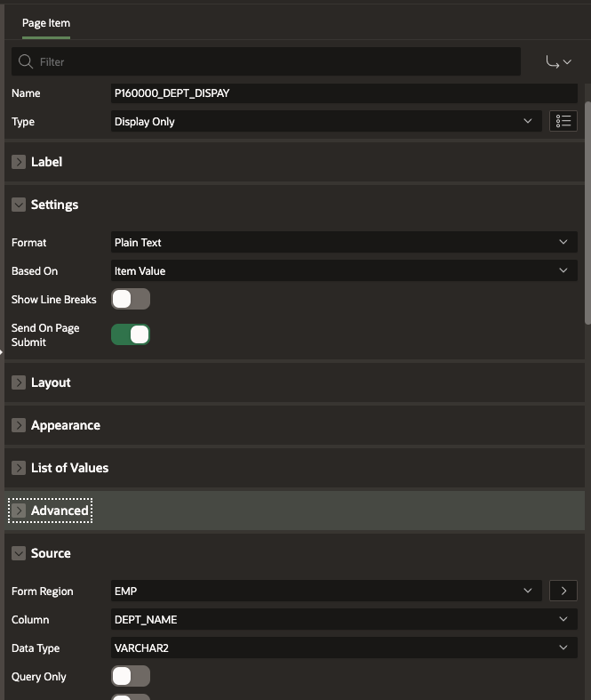Collapse the Settings section chevron
Viewport: 591px width, 700px height.
[19, 205]
